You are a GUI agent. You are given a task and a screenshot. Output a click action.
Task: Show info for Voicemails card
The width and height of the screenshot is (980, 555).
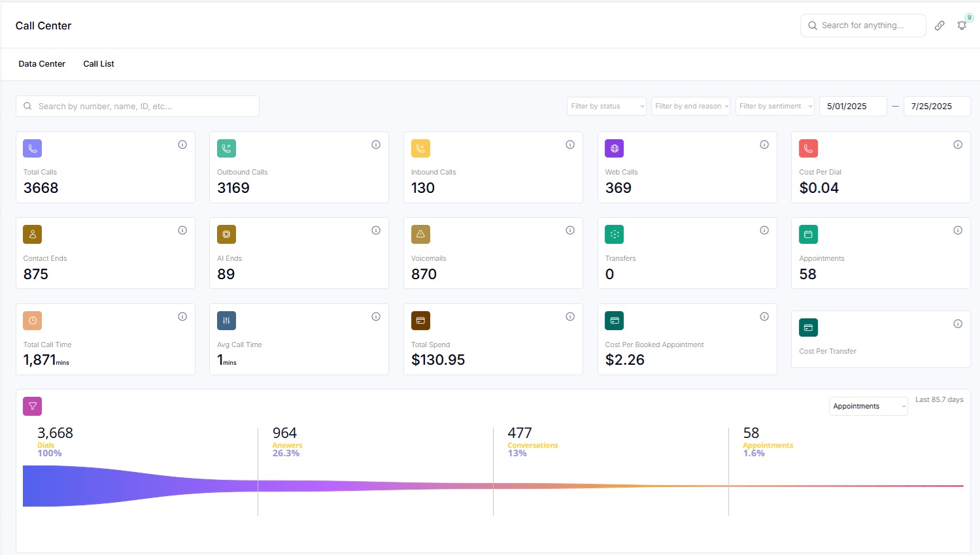[570, 230]
